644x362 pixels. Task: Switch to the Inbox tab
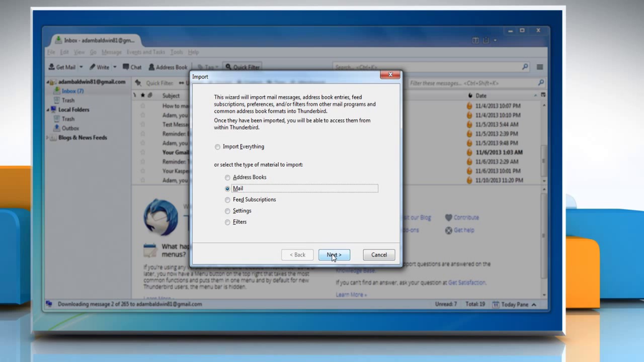click(96, 40)
